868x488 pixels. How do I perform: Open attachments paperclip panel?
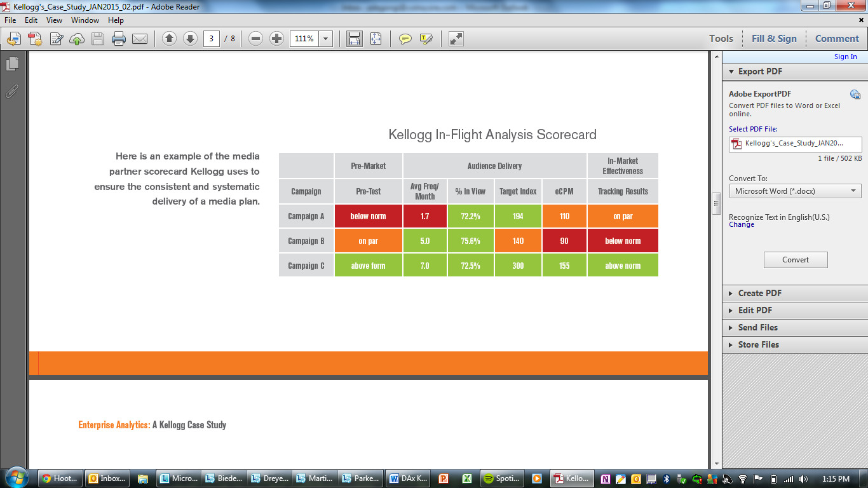[x=12, y=91]
